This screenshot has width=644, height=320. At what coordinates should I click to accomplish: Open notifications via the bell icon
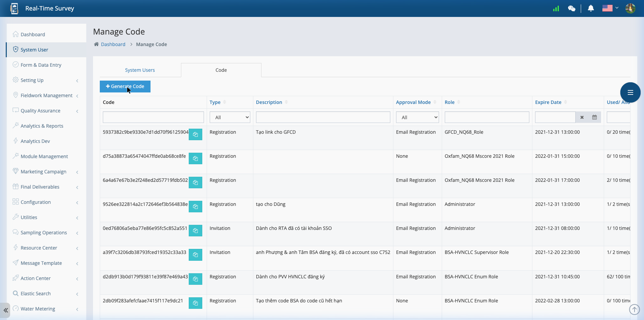tap(591, 8)
